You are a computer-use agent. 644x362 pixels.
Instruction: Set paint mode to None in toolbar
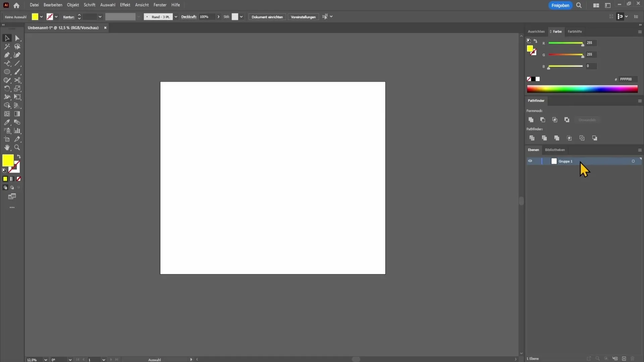19,179
